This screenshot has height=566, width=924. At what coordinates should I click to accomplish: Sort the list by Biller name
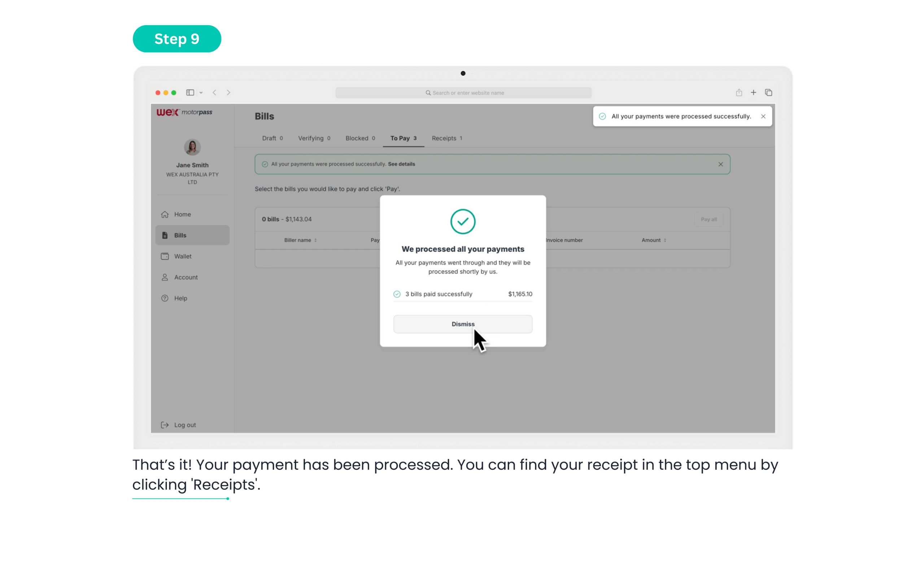300,240
